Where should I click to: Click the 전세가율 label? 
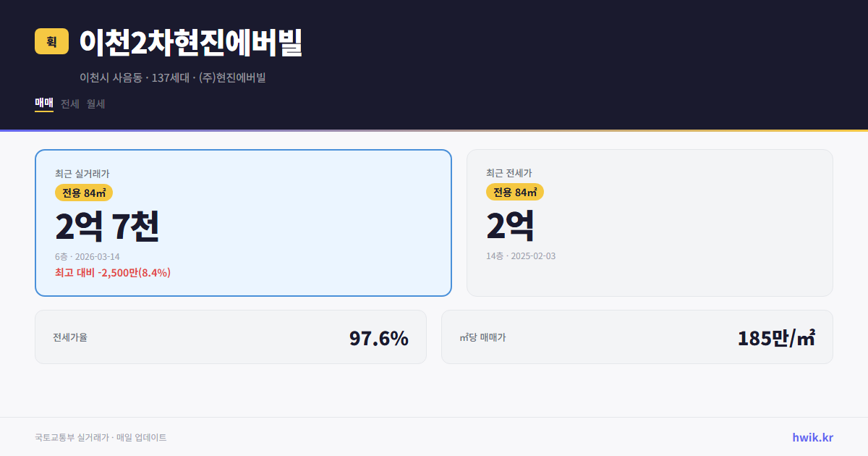point(69,337)
